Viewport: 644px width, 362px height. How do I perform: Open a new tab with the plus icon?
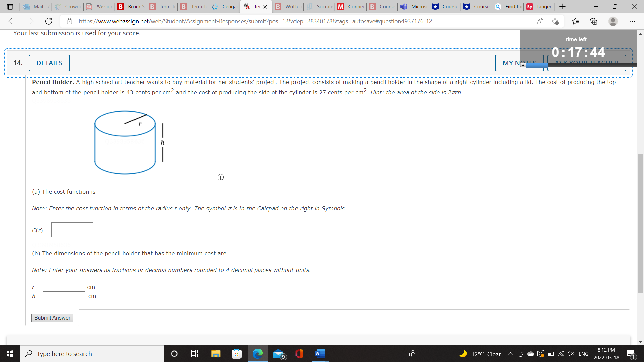pyautogui.click(x=562, y=6)
